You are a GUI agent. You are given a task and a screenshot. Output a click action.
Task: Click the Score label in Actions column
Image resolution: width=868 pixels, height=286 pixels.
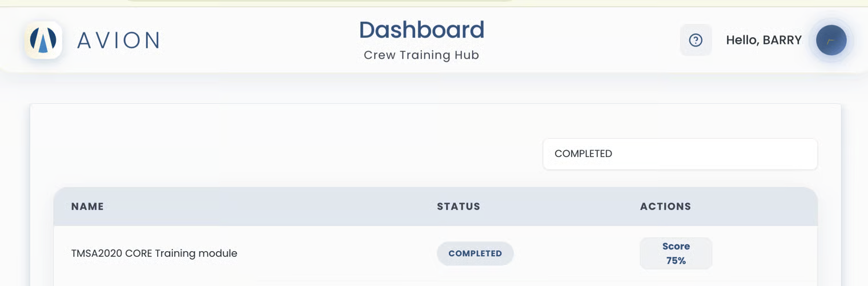pos(676,246)
